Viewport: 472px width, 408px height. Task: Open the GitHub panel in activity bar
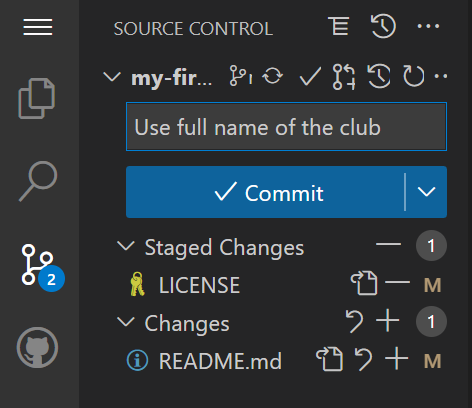pos(37,347)
